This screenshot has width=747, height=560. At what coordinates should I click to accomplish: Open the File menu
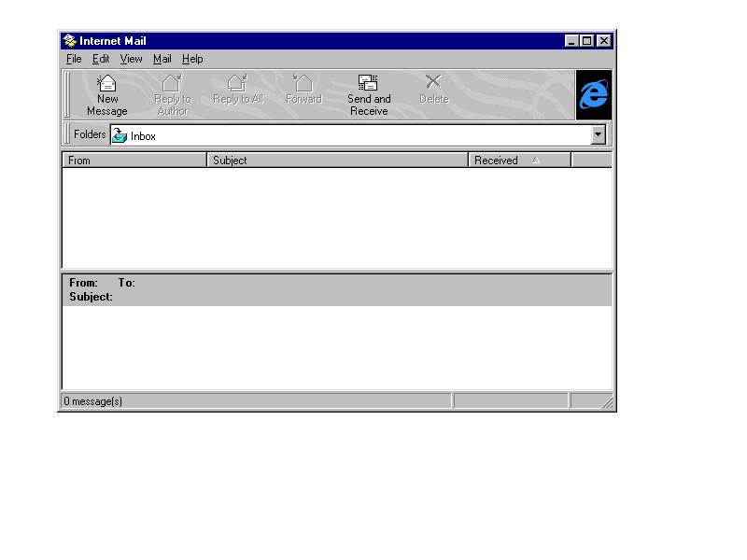[x=74, y=59]
